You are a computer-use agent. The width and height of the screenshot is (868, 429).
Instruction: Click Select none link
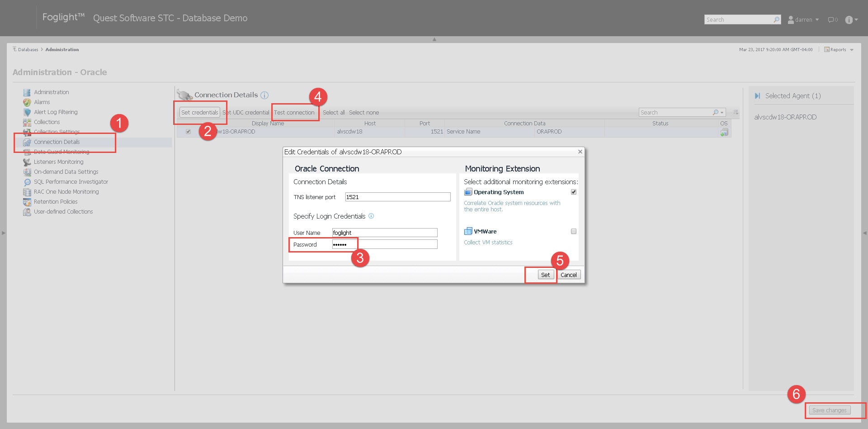tap(364, 113)
